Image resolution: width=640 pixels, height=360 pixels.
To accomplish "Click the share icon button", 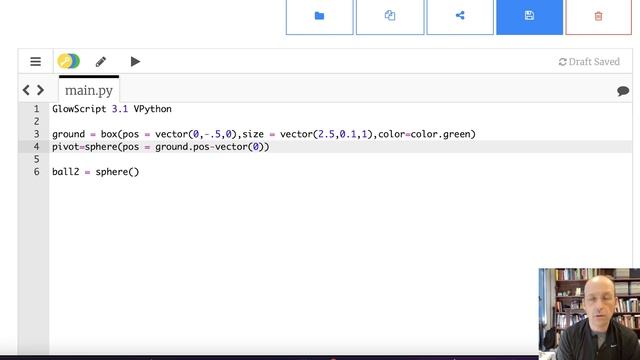I will point(460,16).
